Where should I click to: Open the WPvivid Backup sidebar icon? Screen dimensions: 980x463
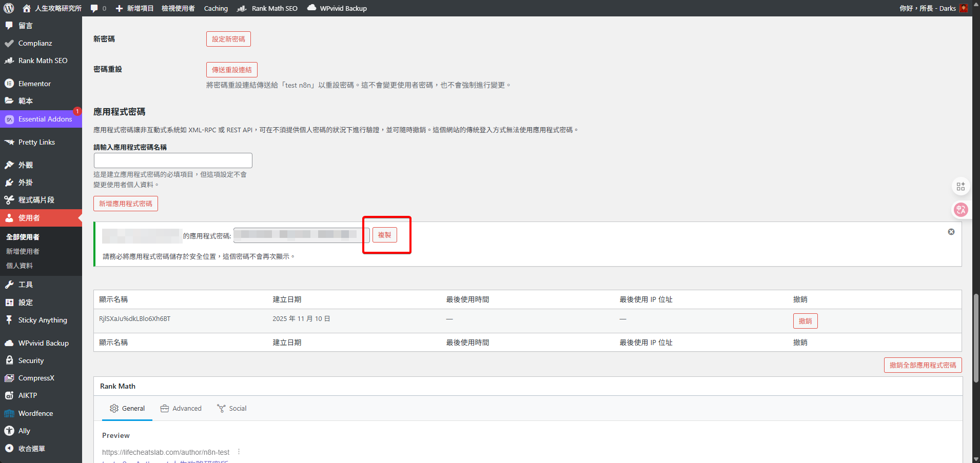pyautogui.click(x=10, y=343)
